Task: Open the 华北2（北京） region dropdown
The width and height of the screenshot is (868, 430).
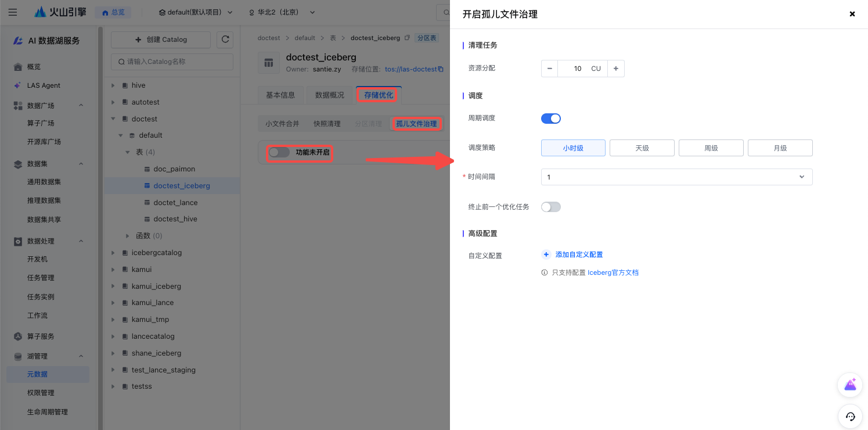Action: pyautogui.click(x=282, y=12)
